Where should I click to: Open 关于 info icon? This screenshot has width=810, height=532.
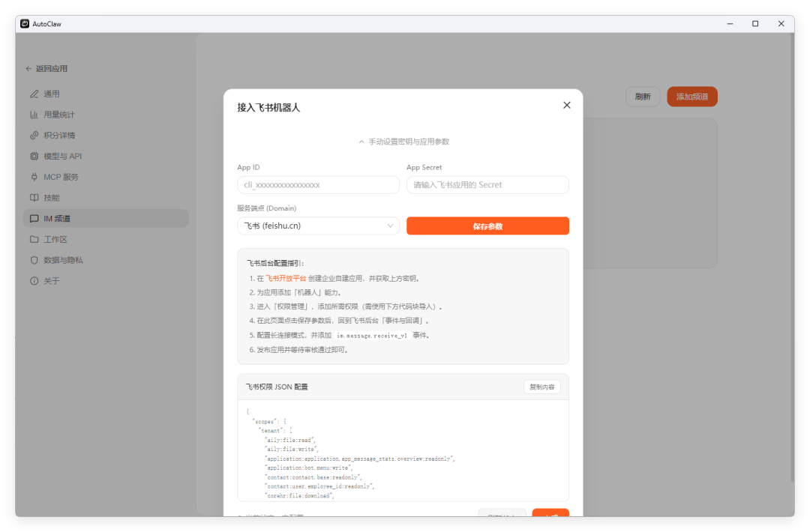point(34,281)
